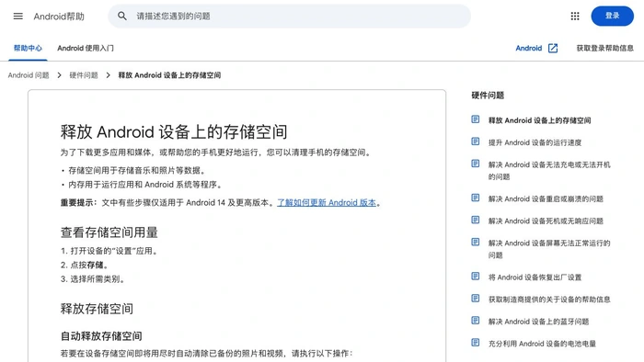Click article icon for 获取制造商提供的帮助信息
The height and width of the screenshot is (362, 644).
click(476, 299)
